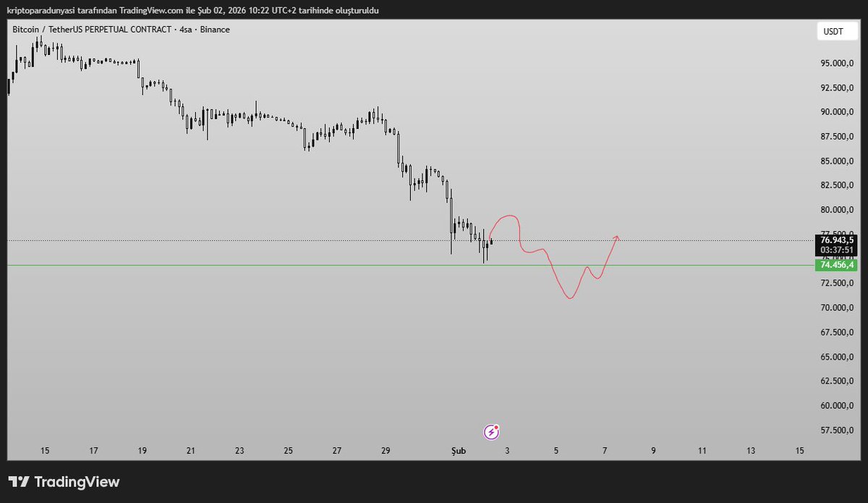Screen dimensions: 868x503
Task: Click the TradingView logo
Action: tap(64, 482)
